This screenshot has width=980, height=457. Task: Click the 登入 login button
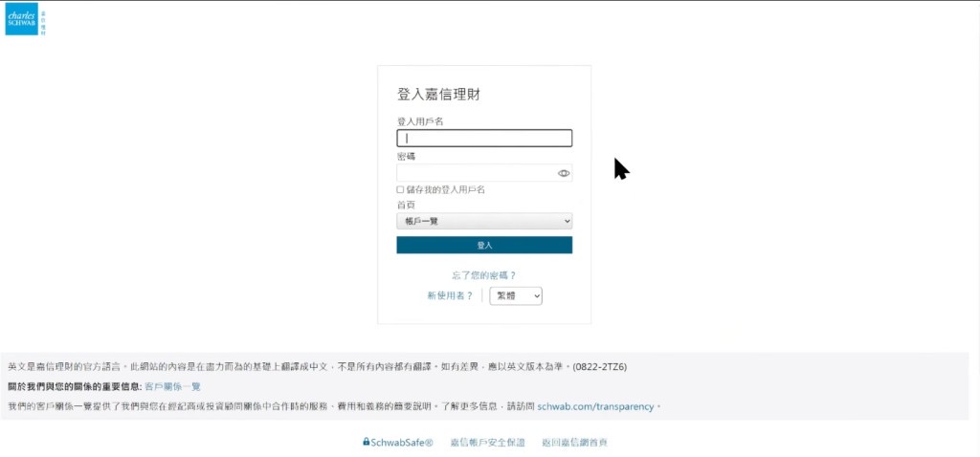[484, 246]
